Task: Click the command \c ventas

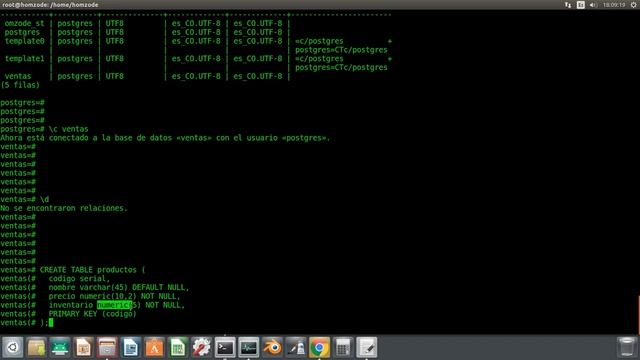Action: click(x=68, y=129)
